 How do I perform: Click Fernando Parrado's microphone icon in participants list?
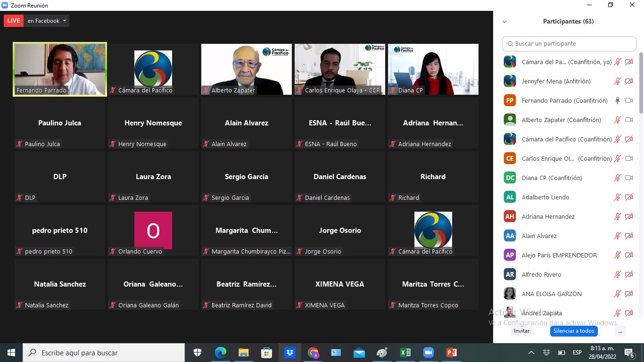click(x=618, y=100)
